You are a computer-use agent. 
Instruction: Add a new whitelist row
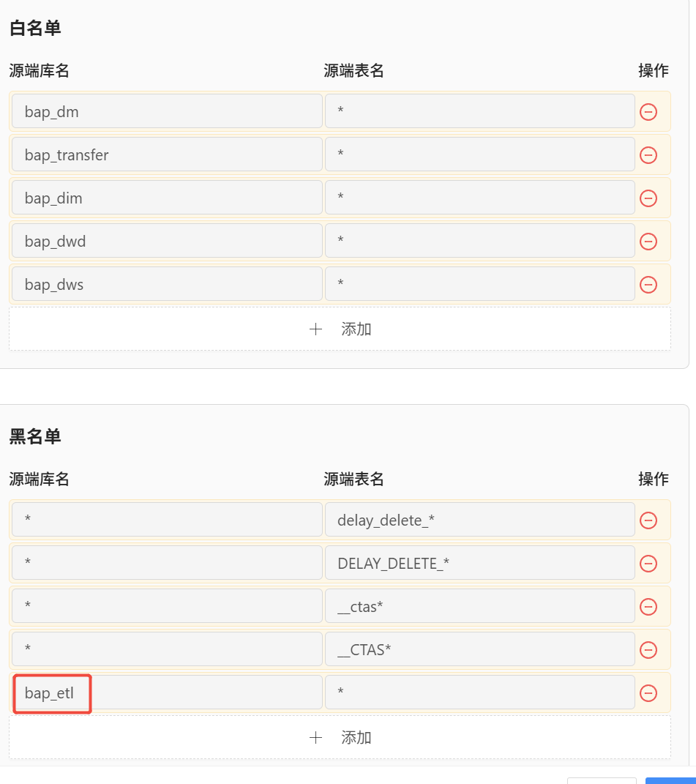point(340,329)
